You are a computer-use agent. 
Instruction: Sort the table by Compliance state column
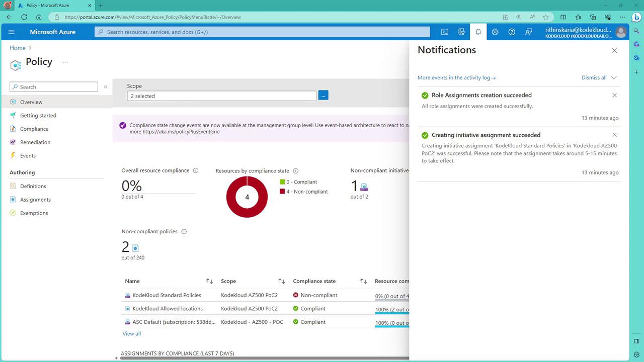(363, 281)
